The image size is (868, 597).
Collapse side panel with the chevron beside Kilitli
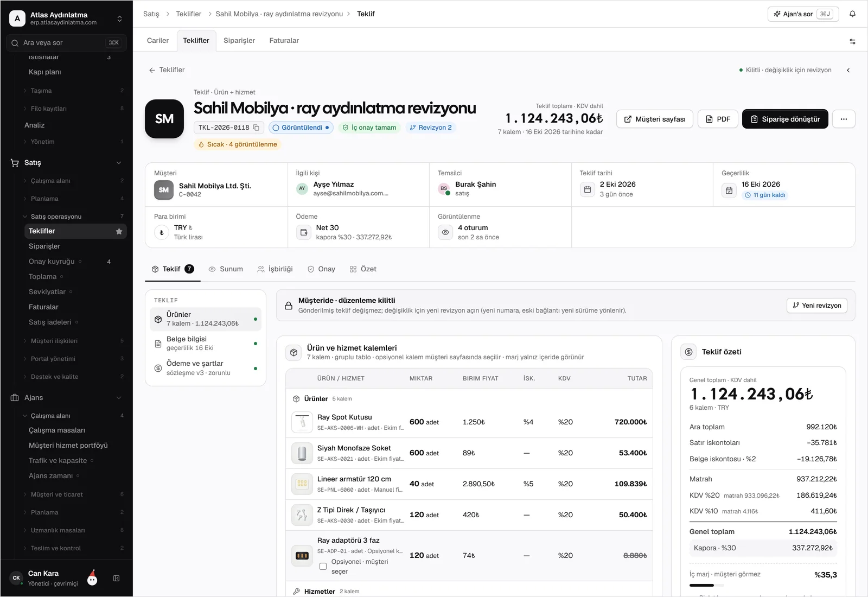click(848, 70)
